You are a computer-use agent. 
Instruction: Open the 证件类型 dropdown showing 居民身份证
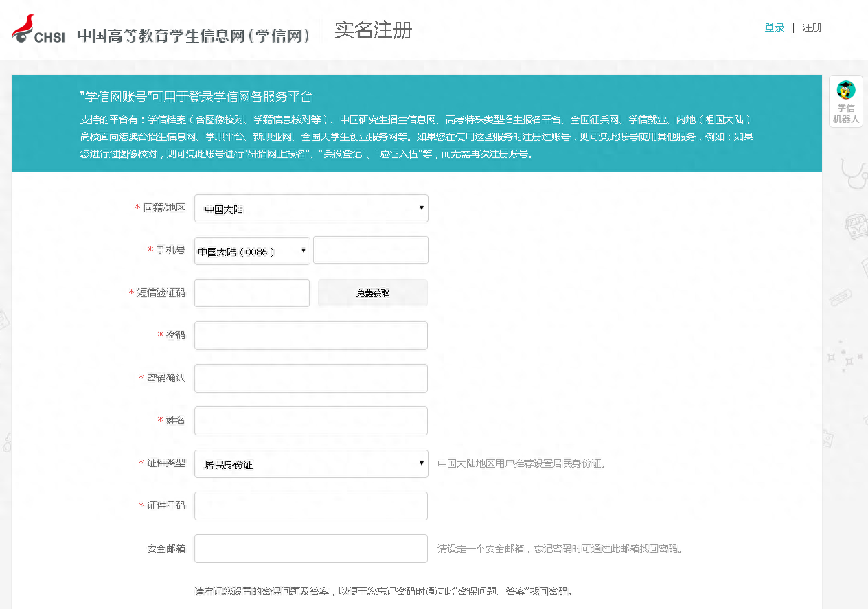tap(311, 464)
